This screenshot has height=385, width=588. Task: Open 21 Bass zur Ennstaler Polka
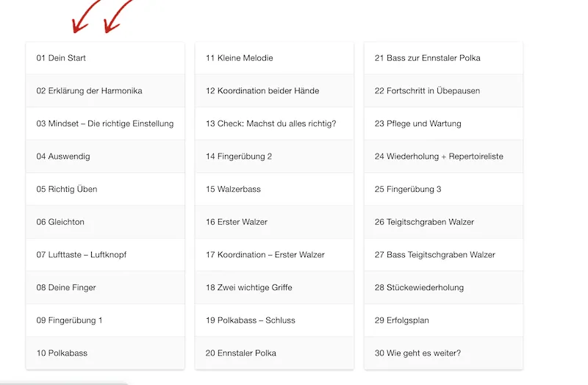(x=443, y=58)
